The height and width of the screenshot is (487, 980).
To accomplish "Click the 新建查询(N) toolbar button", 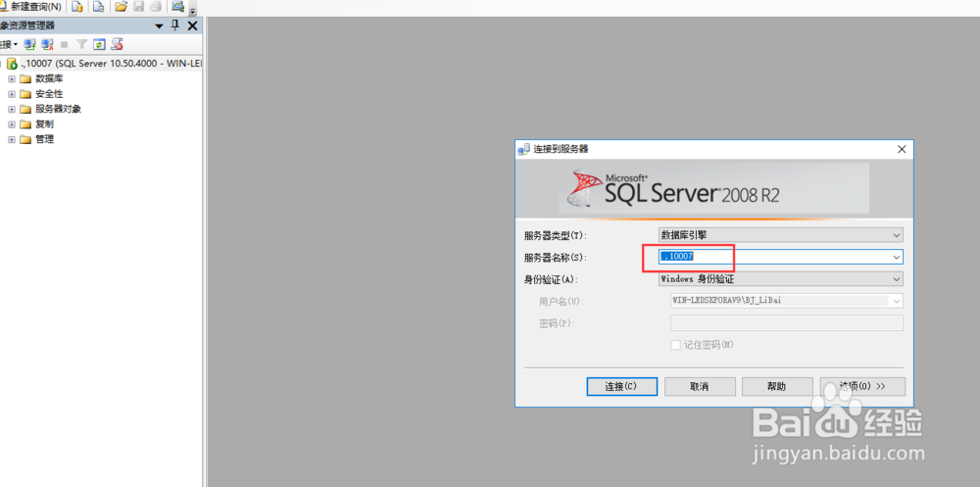I will tap(31, 7).
